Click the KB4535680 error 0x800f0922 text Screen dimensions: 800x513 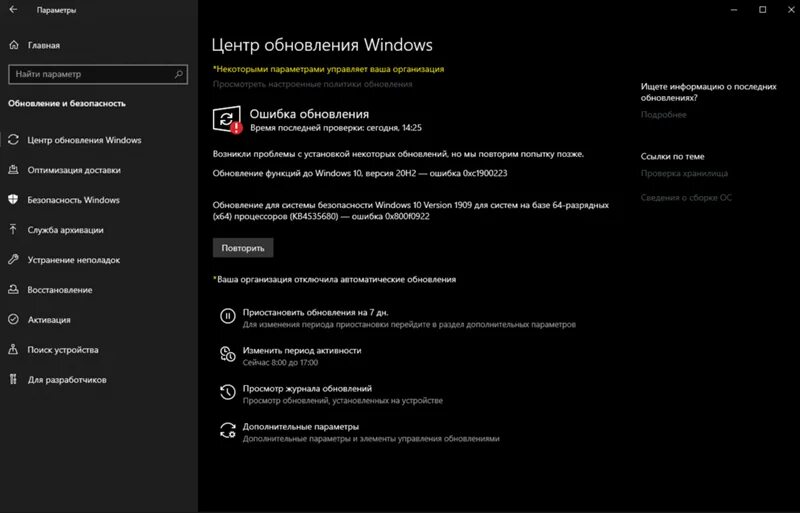click(x=411, y=210)
